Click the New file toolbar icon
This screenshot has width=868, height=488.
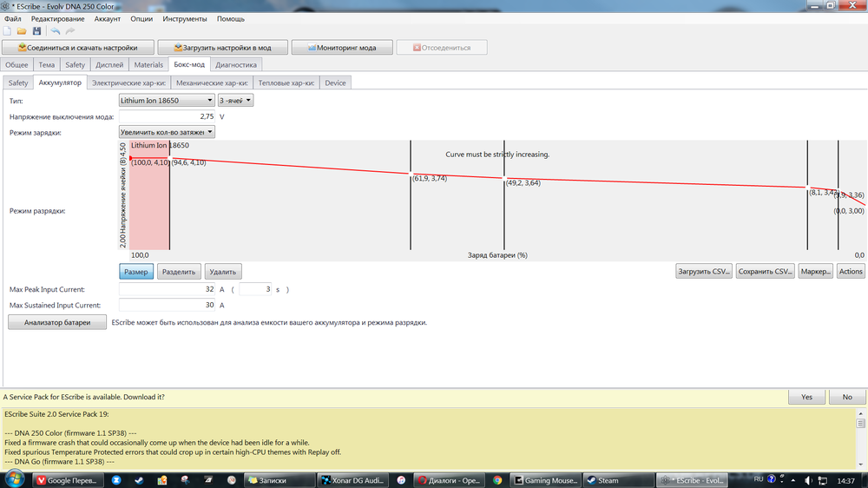7,31
